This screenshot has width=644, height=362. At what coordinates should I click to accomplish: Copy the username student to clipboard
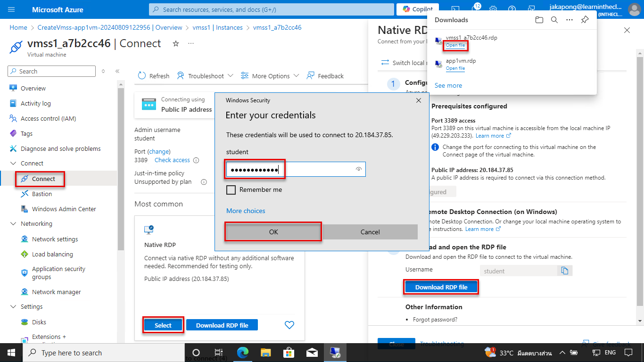point(564,271)
